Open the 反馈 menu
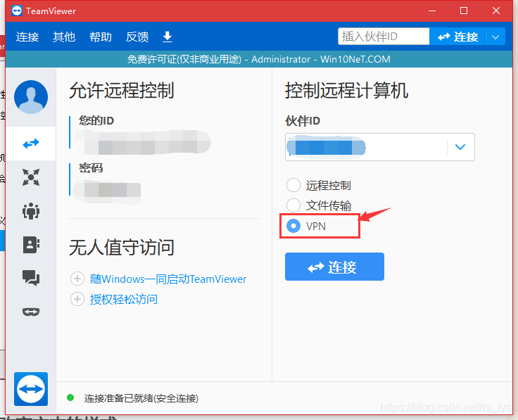Viewport: 518px width, 420px height. pyautogui.click(x=137, y=37)
